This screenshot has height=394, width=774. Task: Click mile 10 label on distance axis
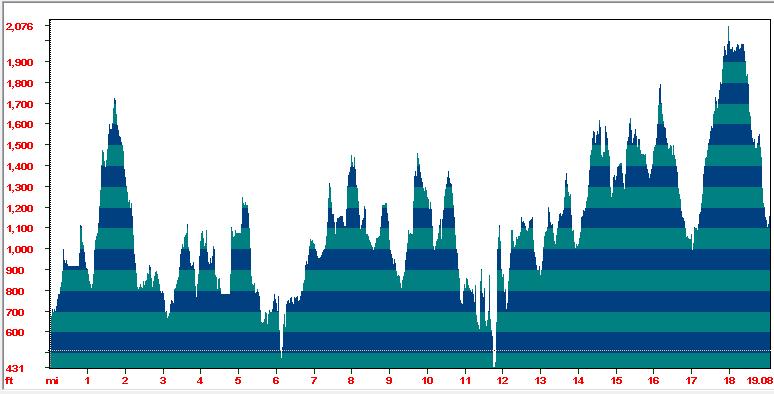point(427,381)
